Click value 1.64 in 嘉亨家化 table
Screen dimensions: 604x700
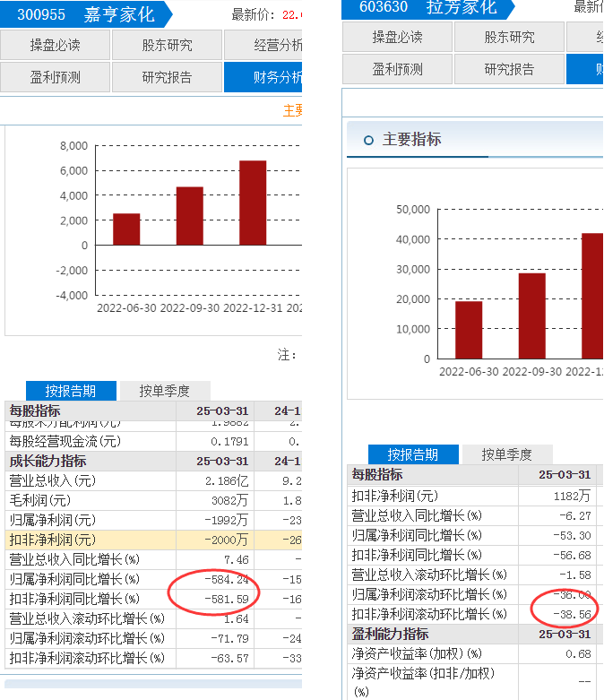click(x=237, y=618)
